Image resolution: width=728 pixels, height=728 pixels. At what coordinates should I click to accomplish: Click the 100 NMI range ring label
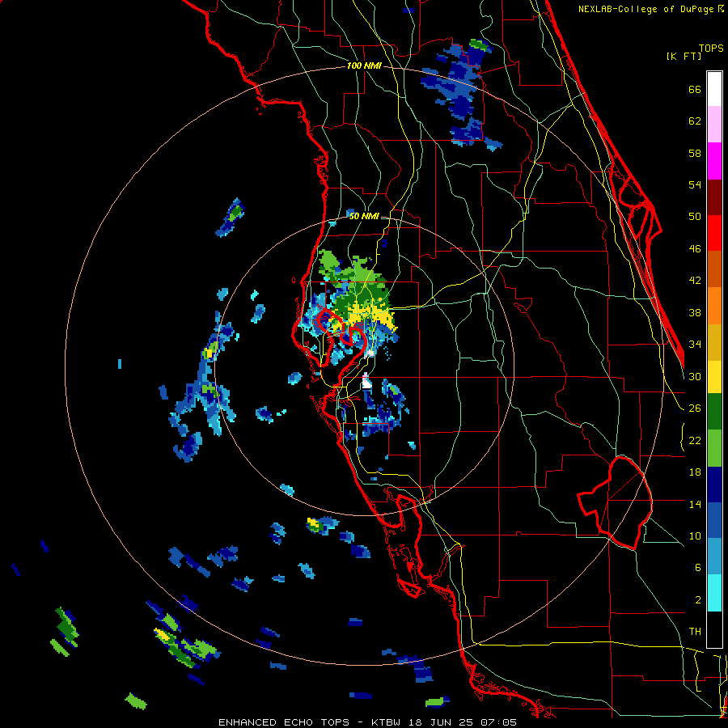(364, 66)
